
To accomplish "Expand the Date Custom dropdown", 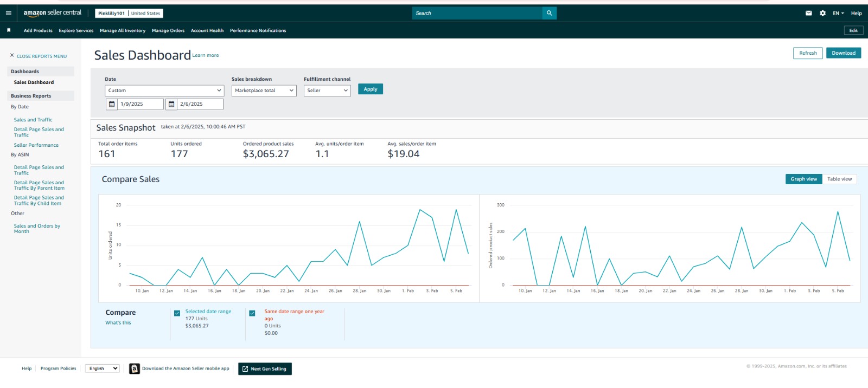I will pyautogui.click(x=164, y=90).
